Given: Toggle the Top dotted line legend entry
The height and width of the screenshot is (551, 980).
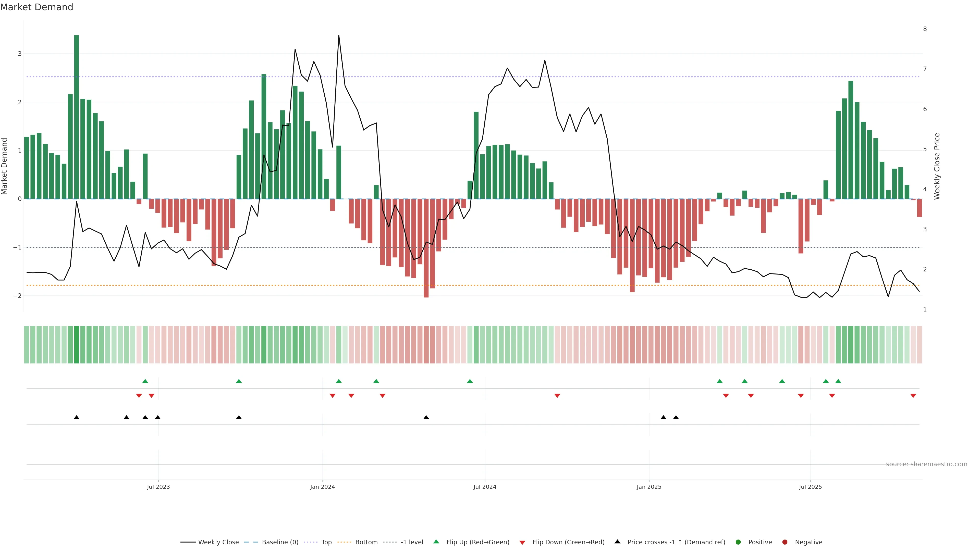Looking at the screenshot, I should point(326,542).
